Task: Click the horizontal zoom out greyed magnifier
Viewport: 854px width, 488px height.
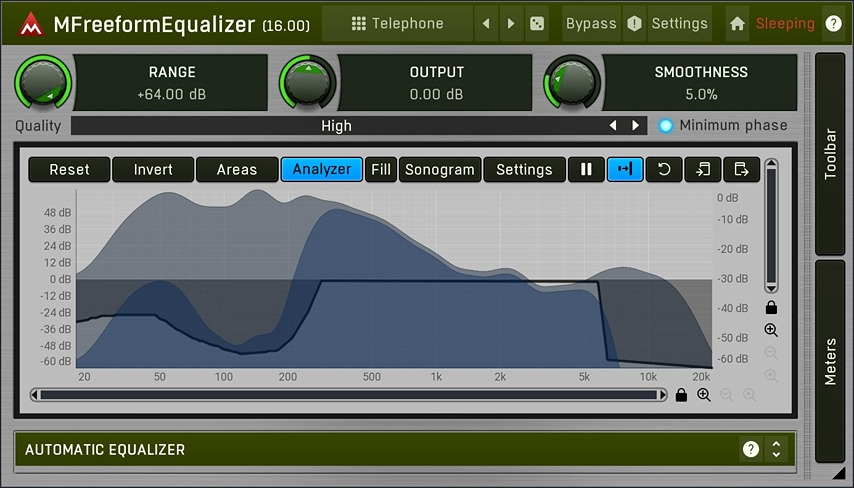Action: 727,395
